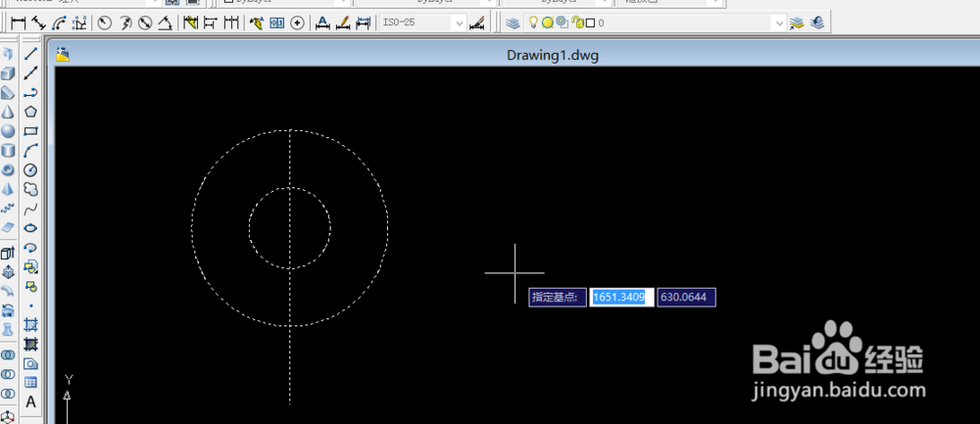The width and height of the screenshot is (980, 424).
Task: Select the Quick Leader tool
Action: [256, 24]
